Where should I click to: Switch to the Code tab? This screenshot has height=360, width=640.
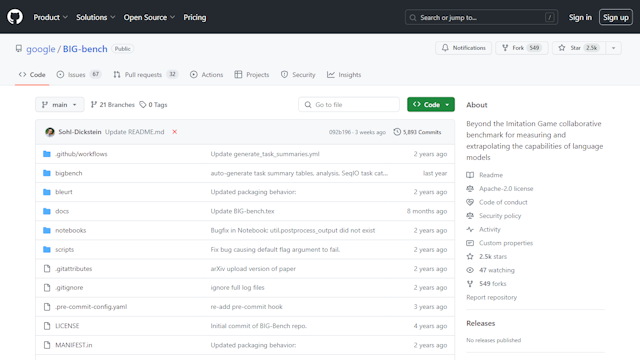(32, 75)
